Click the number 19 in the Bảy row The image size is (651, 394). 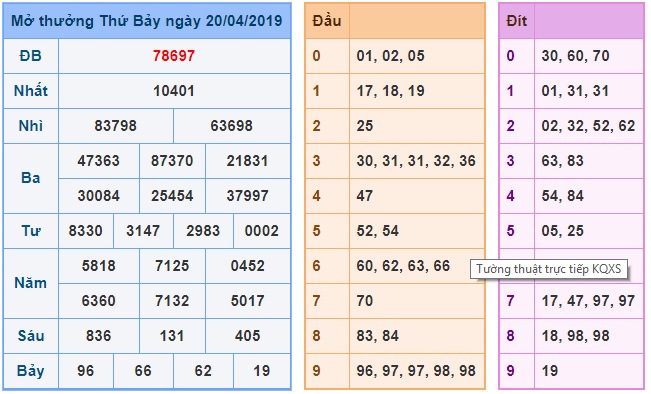[262, 371]
